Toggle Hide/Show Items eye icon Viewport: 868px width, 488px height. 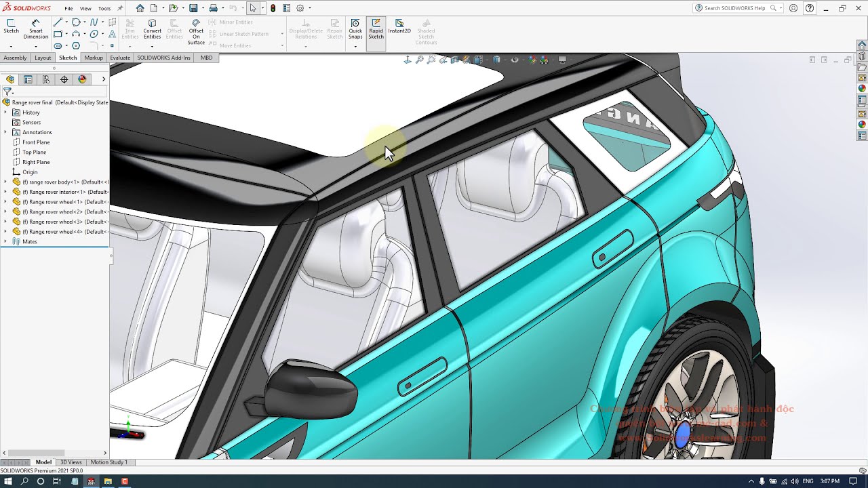515,60
